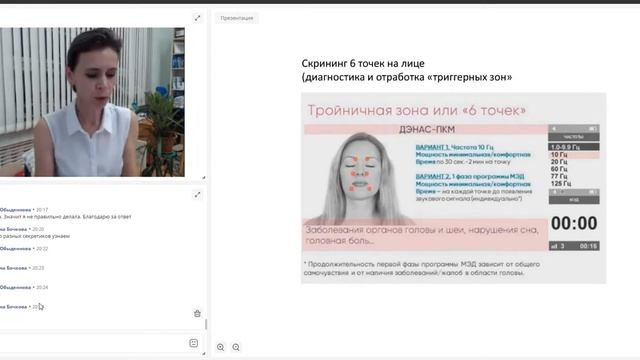Click the presenter's webcam video
Image resolution: width=640 pixels, height=360 pixels.
click(92, 102)
